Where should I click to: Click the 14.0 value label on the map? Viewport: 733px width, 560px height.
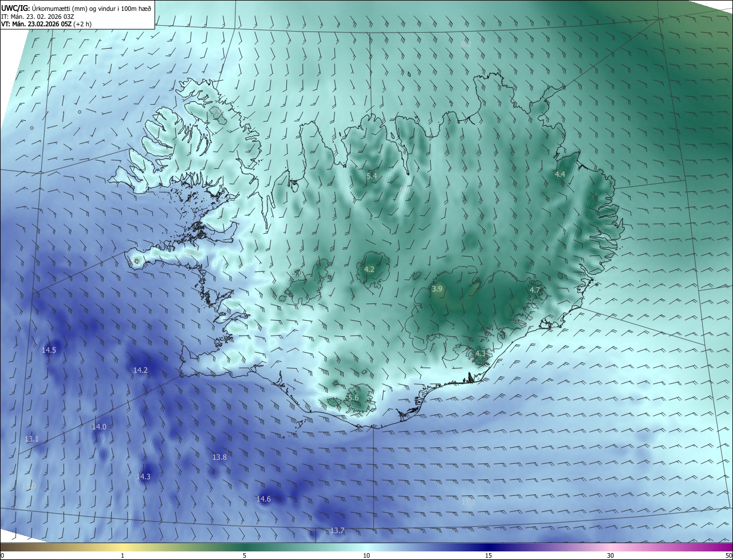click(x=99, y=427)
